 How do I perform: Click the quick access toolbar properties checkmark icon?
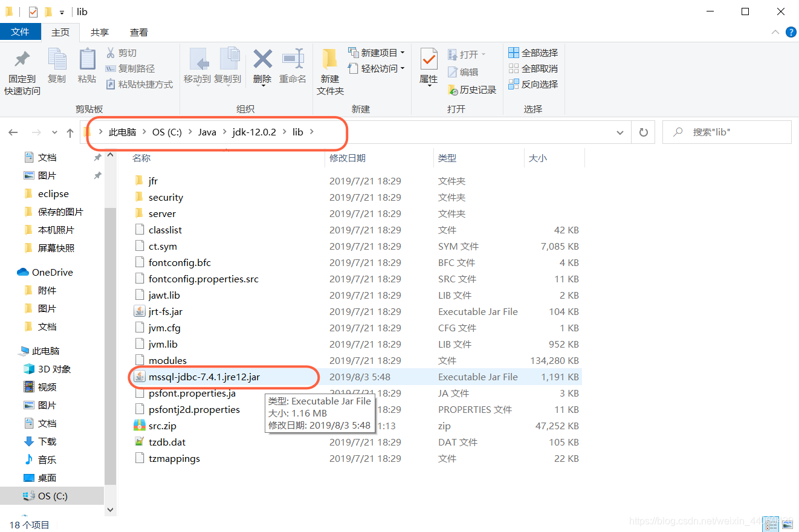pos(33,11)
